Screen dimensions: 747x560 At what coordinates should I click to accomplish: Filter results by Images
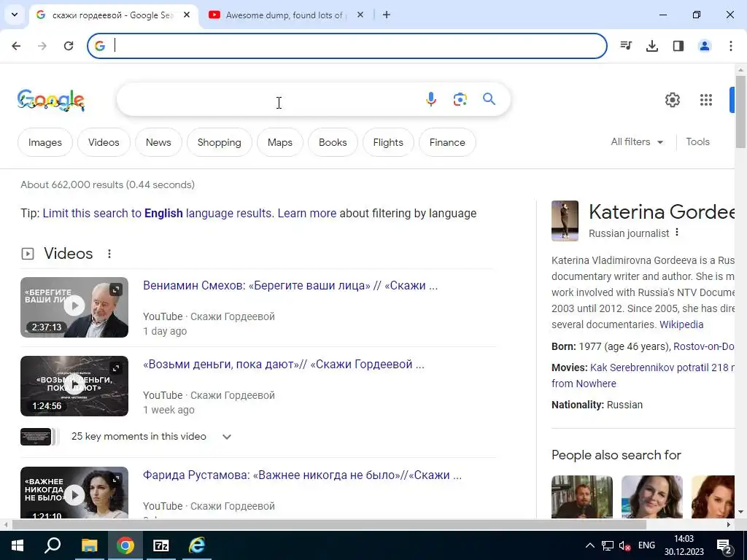coord(45,142)
